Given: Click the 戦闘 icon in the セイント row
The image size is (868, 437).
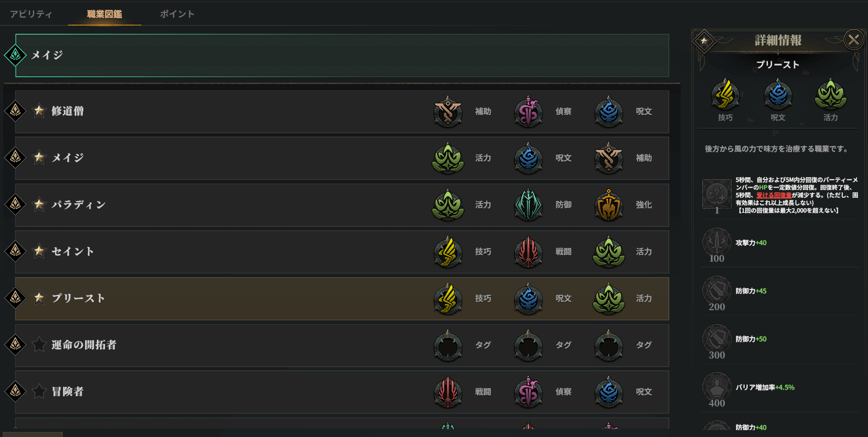Looking at the screenshot, I should click(x=528, y=252).
